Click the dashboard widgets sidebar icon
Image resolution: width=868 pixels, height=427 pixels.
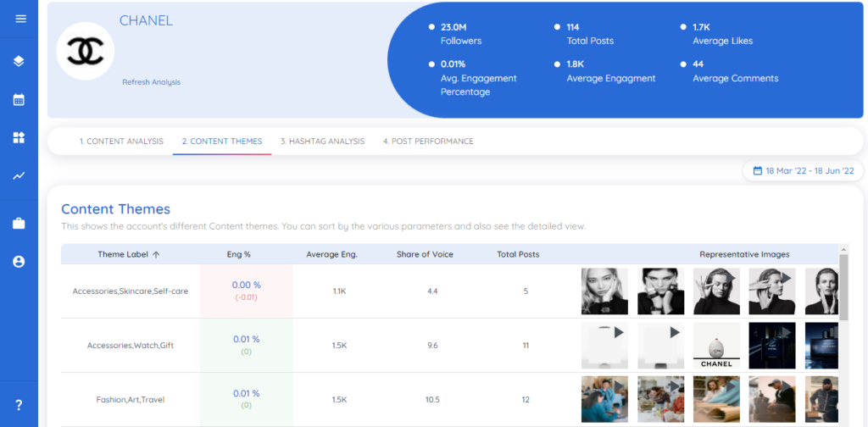19,138
